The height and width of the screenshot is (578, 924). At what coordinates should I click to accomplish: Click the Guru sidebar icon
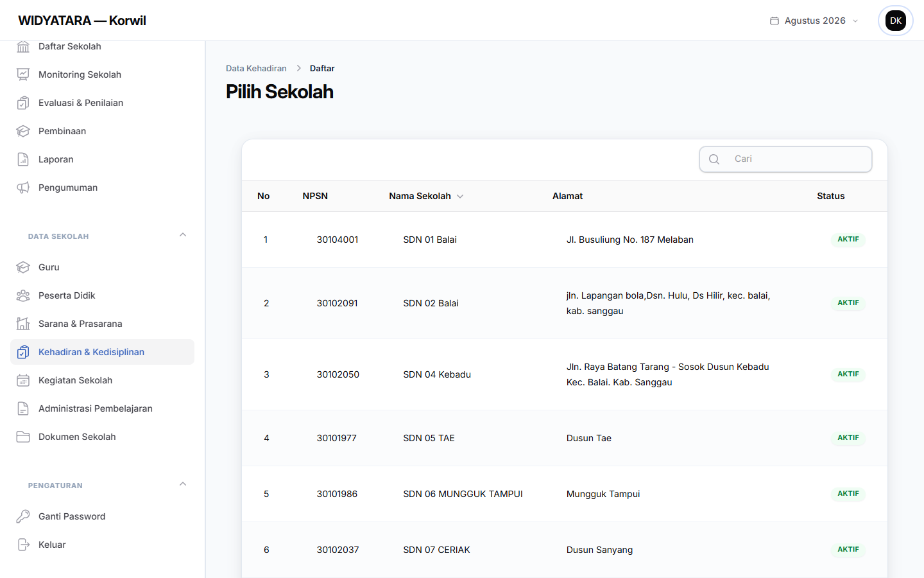23,267
